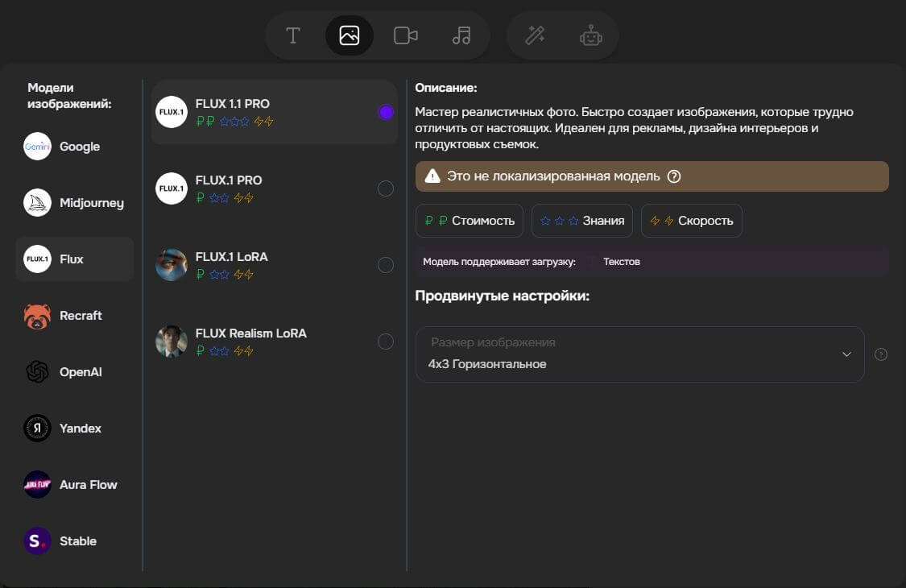Enable the FLUX Realism LoRA radio button
This screenshot has width=906, height=588.
(x=386, y=342)
